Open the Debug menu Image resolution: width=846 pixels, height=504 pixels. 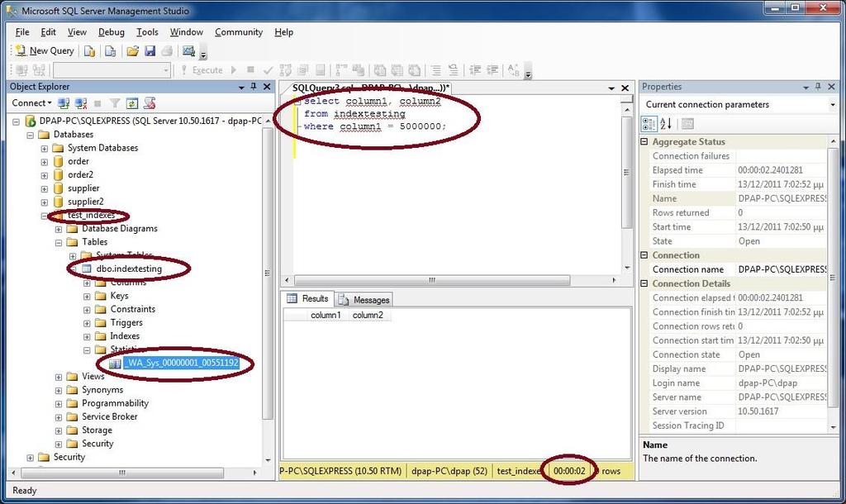[112, 32]
